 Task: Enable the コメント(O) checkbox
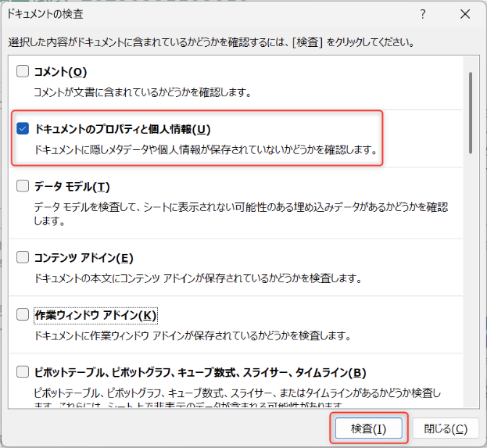click(23, 72)
